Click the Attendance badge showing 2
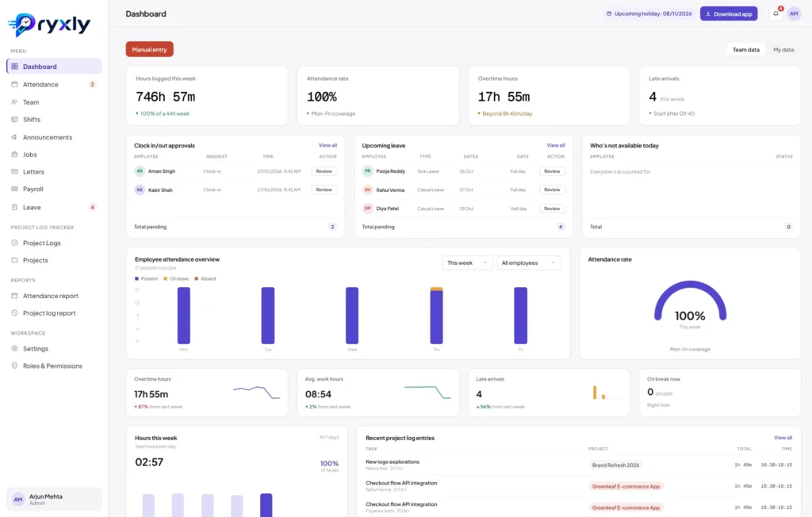Screen dimensions: 812x517 click(x=93, y=84)
